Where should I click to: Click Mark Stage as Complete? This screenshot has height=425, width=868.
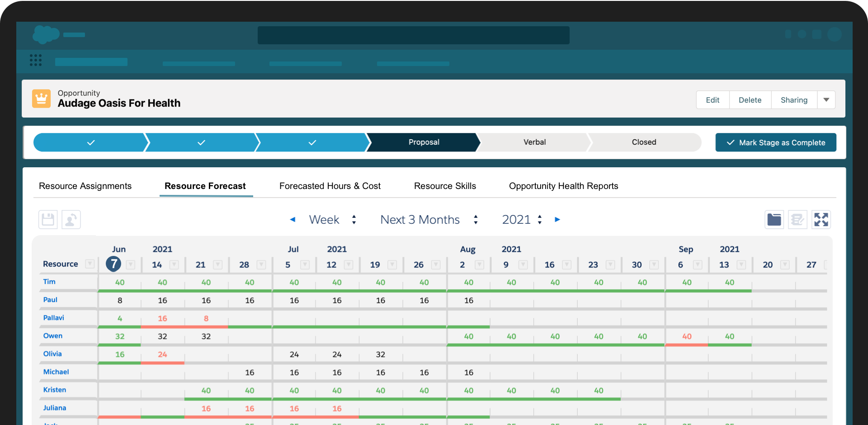click(x=776, y=142)
